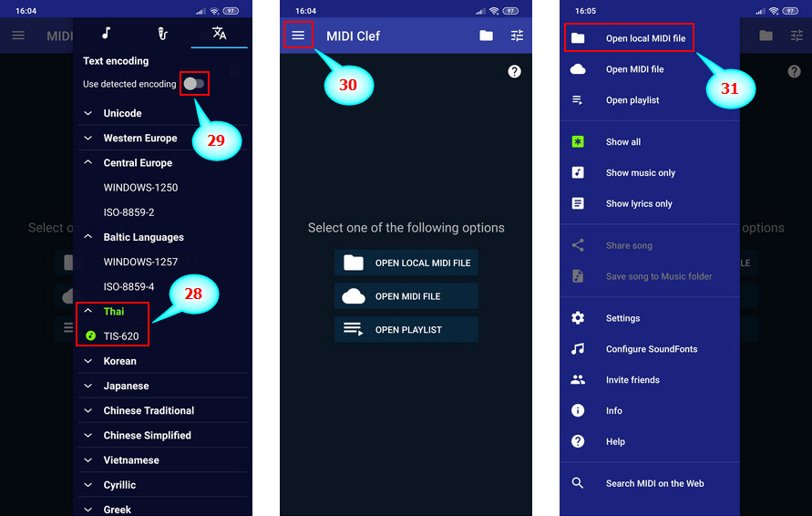Switch to the music note tab in left panel

point(106,33)
